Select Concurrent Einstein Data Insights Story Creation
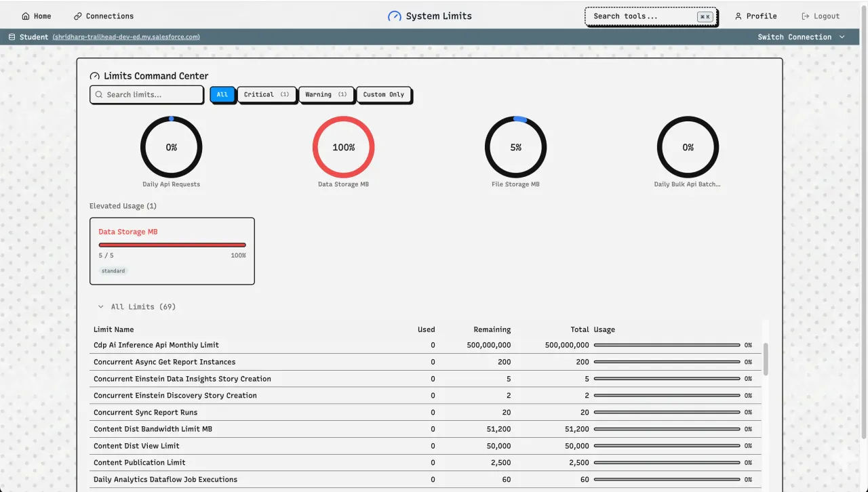The image size is (868, 492). coord(425,379)
